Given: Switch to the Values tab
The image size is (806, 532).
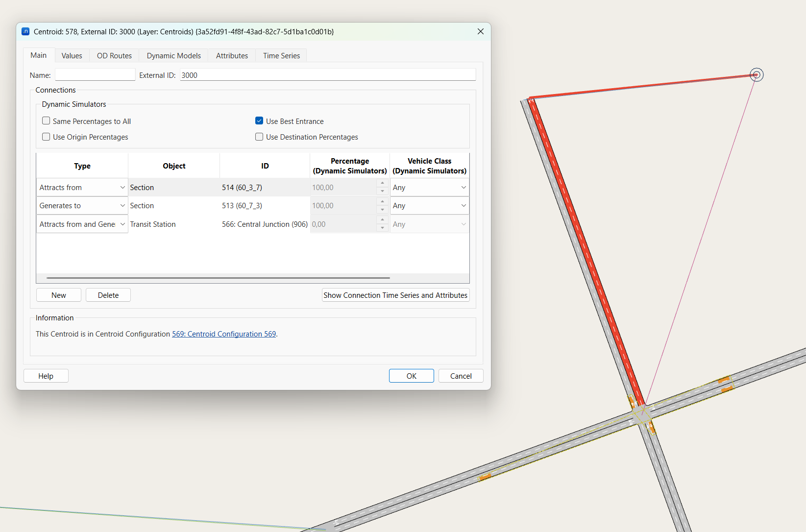Looking at the screenshot, I should tap(72, 55).
